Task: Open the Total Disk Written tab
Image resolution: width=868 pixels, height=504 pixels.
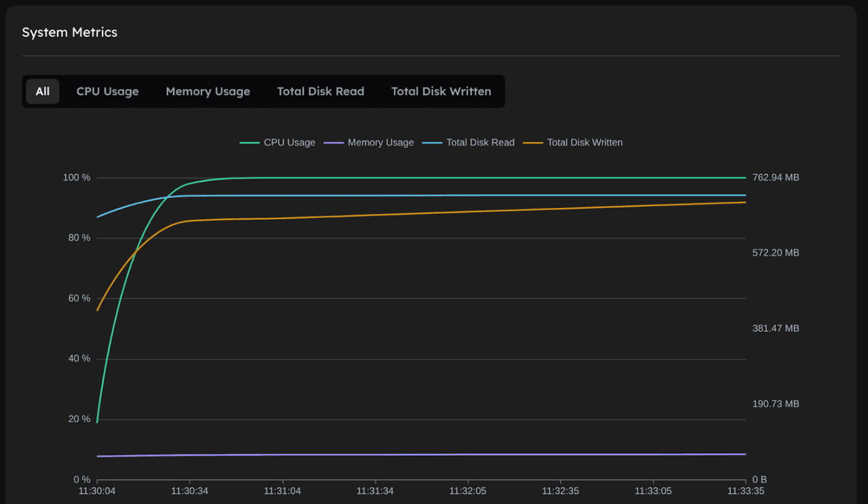Action: (x=441, y=91)
